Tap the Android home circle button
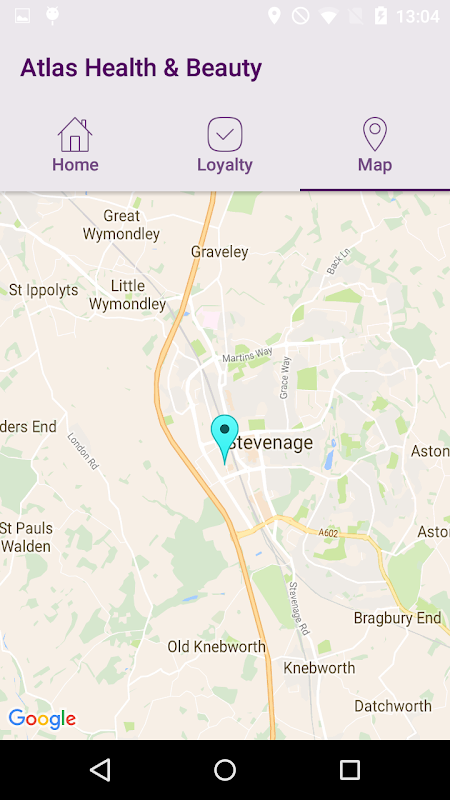Screen dimensions: 450x800 pyautogui.click(x=225, y=769)
